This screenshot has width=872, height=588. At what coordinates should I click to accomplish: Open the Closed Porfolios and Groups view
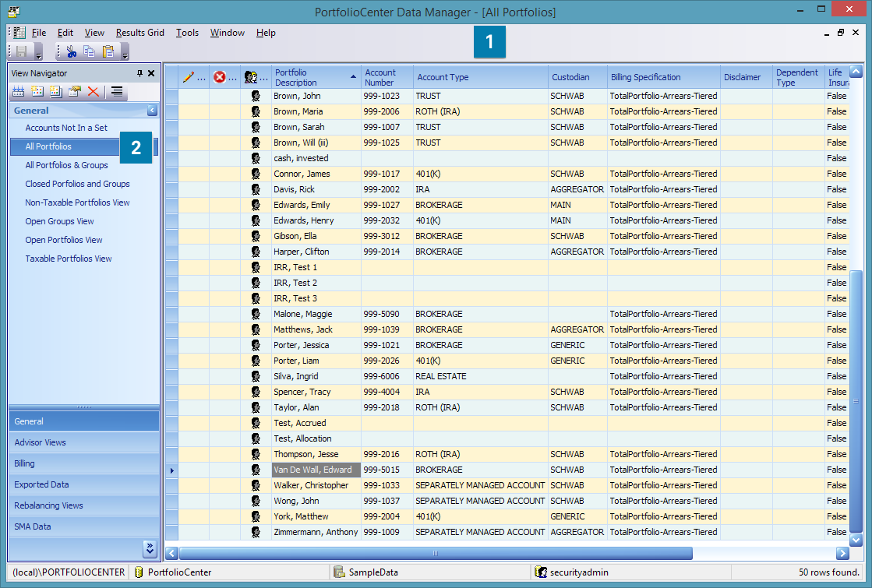77,184
